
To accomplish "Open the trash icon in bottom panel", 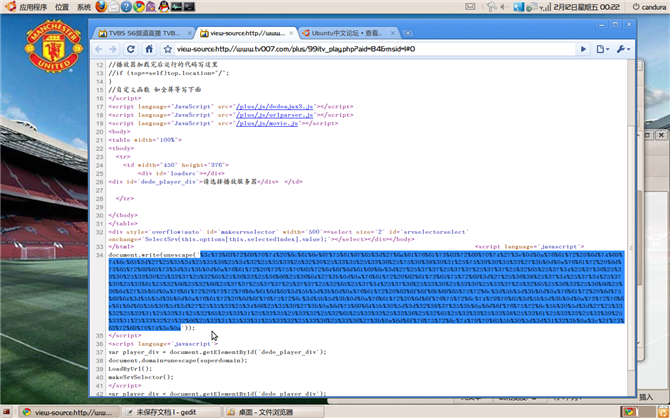I will 661,412.
